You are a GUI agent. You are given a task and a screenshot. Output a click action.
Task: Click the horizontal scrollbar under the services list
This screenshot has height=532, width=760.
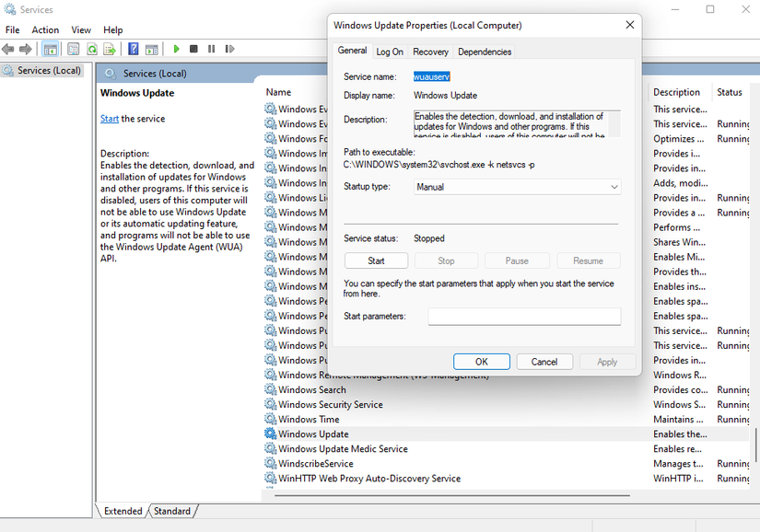point(451,496)
